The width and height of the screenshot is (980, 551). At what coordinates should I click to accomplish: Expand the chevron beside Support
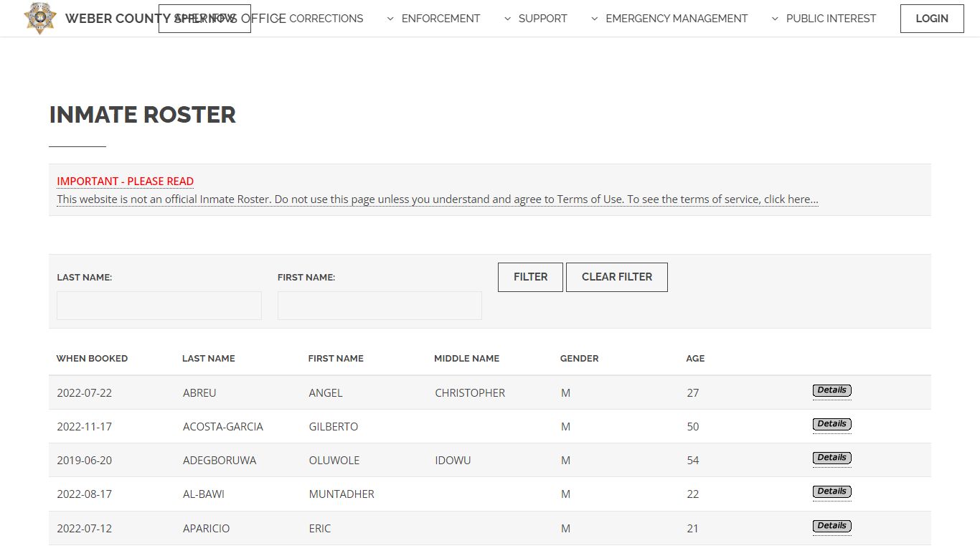point(507,19)
